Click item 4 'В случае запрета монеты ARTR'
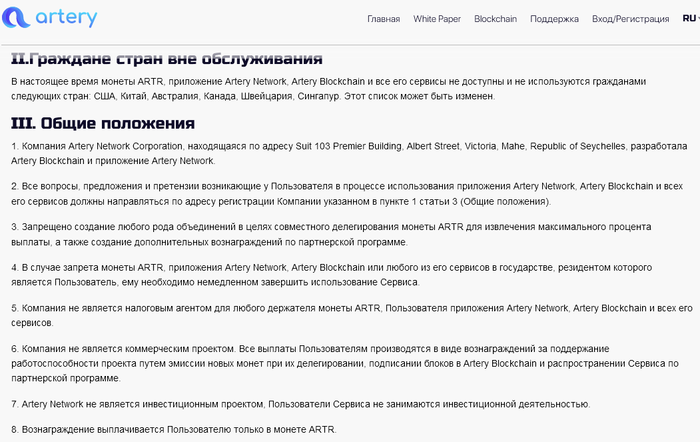Image resolution: width=700 pixels, height=442 pixels. [x=332, y=275]
